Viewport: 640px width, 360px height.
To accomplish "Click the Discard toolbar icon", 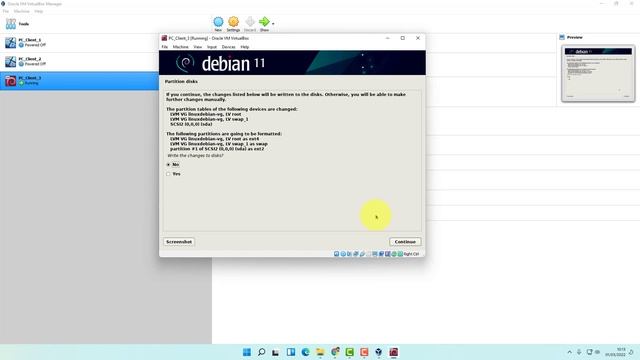I will [x=250, y=22].
